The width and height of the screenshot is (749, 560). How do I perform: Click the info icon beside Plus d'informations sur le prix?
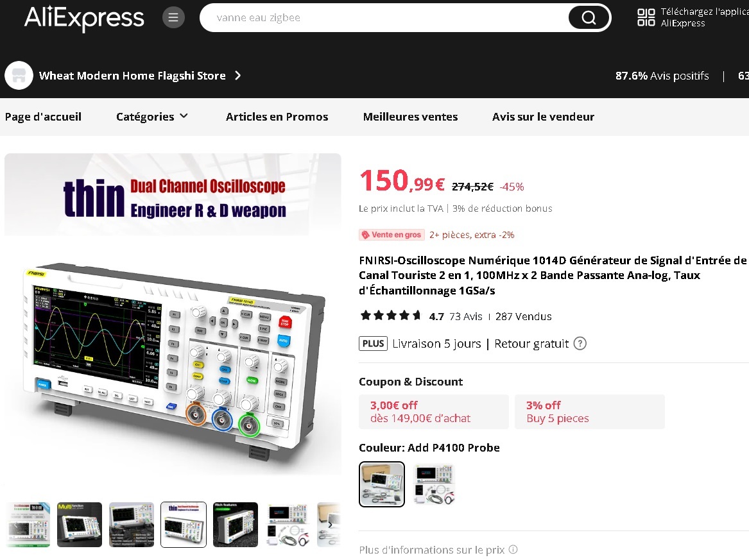[513, 550]
